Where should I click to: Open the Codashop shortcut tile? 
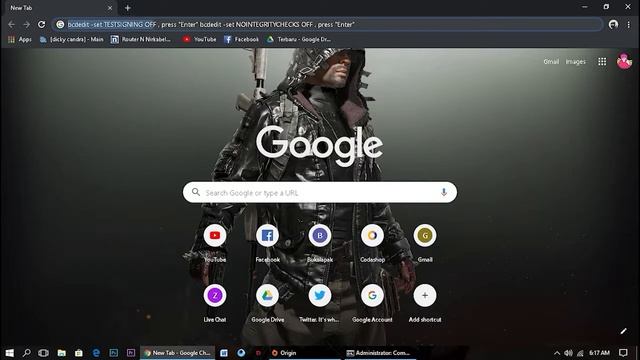(x=372, y=243)
